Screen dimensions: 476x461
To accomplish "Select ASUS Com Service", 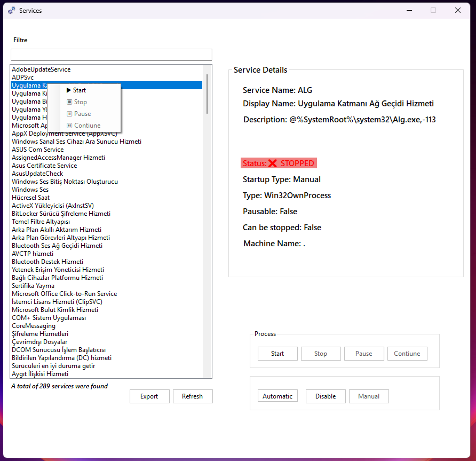I will (x=107, y=150).
